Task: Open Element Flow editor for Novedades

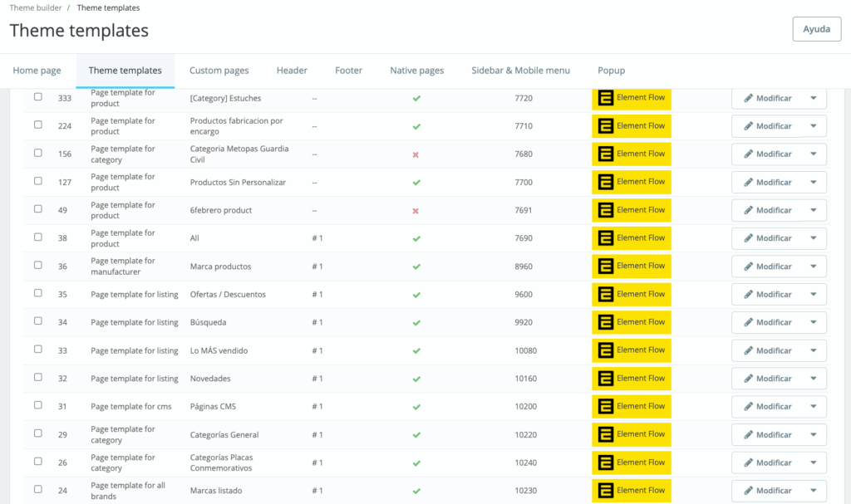Action: (x=632, y=378)
